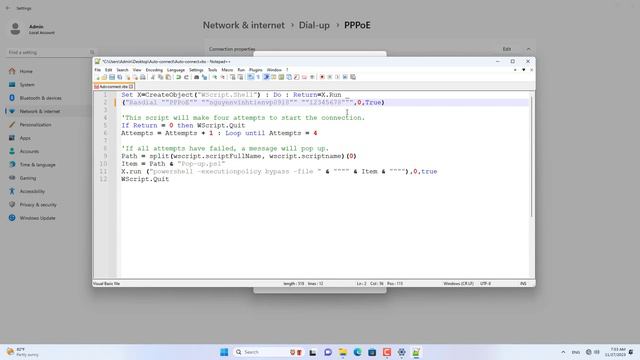Click the vertical scrollbar in the editor

coord(531,155)
